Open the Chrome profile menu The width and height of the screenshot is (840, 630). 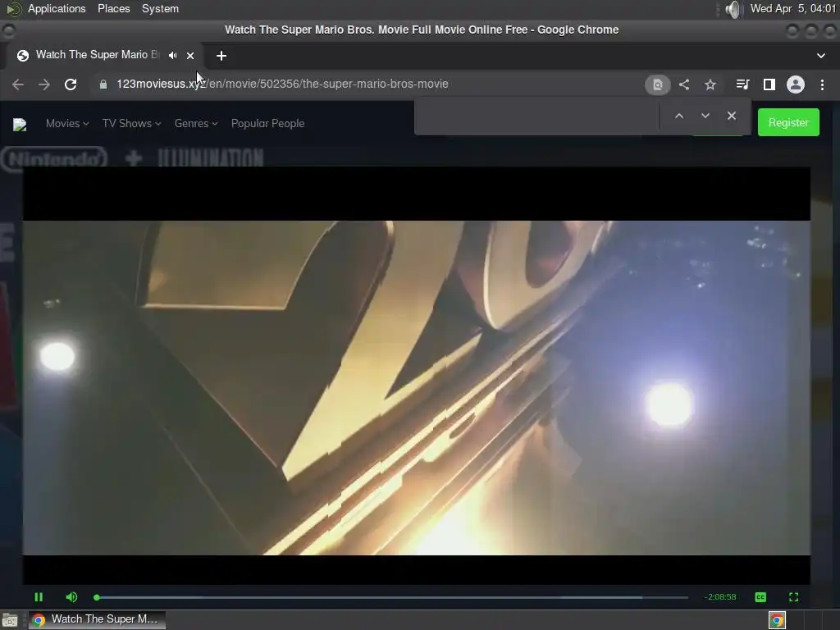(796, 84)
